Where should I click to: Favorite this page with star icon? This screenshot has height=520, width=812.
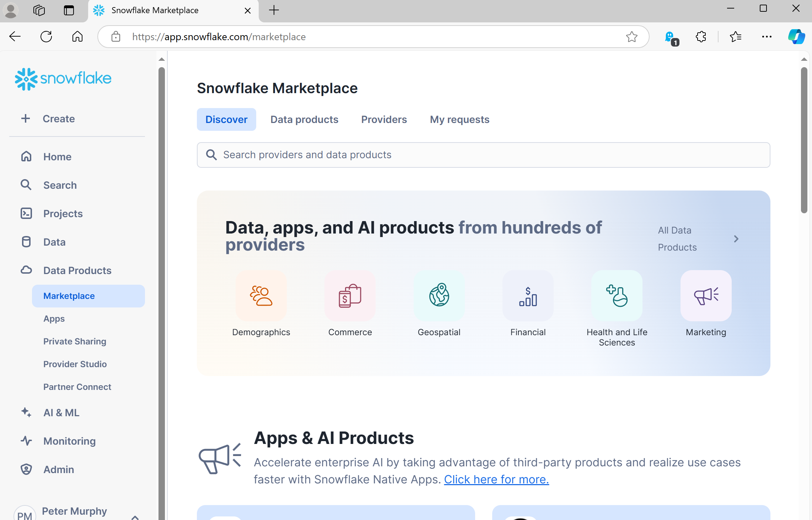631,37
